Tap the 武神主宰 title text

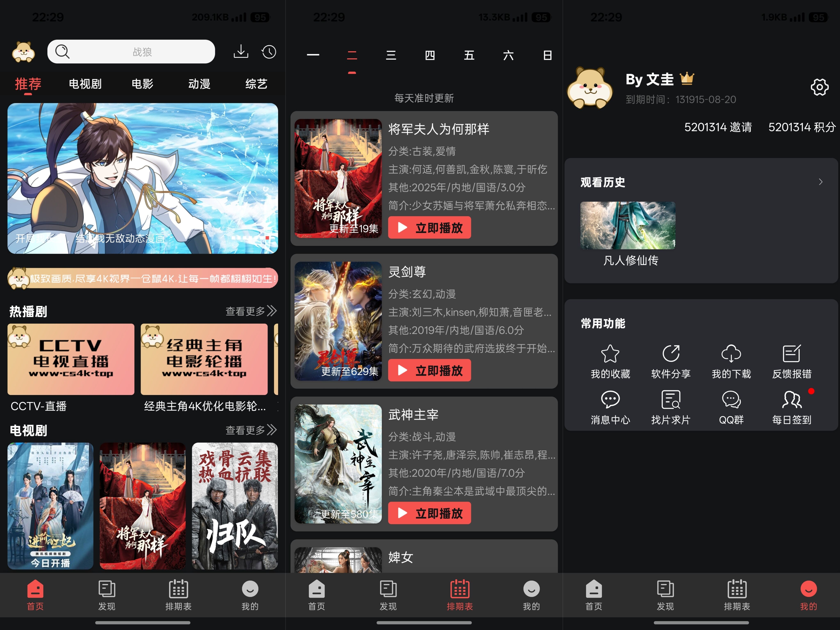[x=413, y=414]
